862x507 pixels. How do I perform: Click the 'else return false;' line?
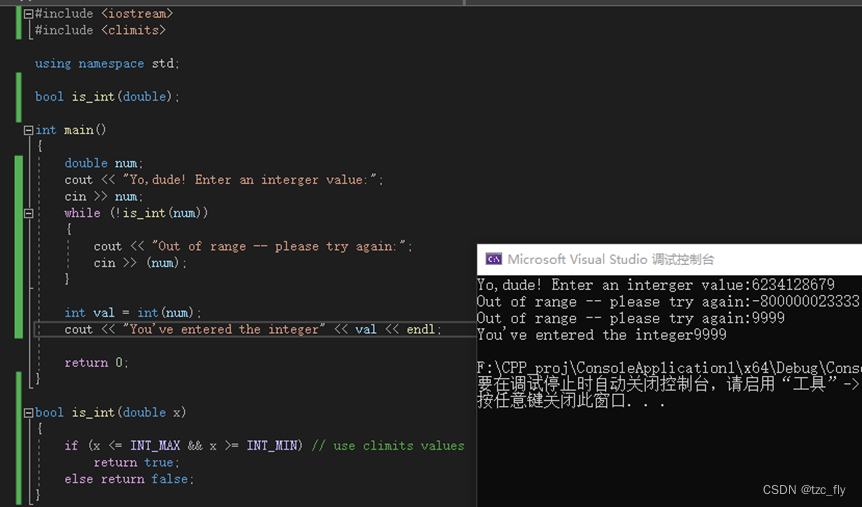point(129,479)
